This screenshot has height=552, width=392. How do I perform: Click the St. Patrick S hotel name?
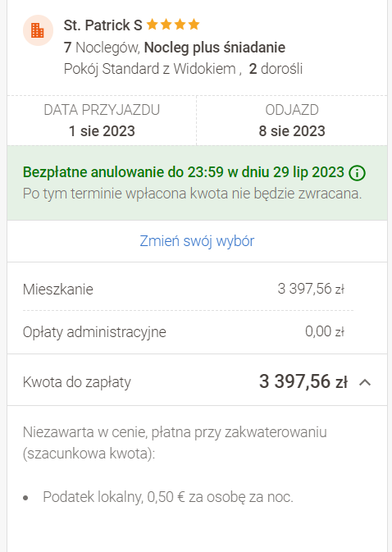103,25
